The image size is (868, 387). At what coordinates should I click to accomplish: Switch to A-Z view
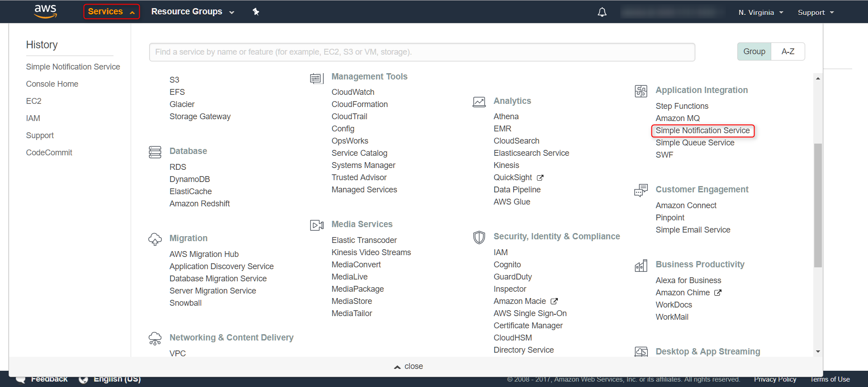pyautogui.click(x=788, y=51)
